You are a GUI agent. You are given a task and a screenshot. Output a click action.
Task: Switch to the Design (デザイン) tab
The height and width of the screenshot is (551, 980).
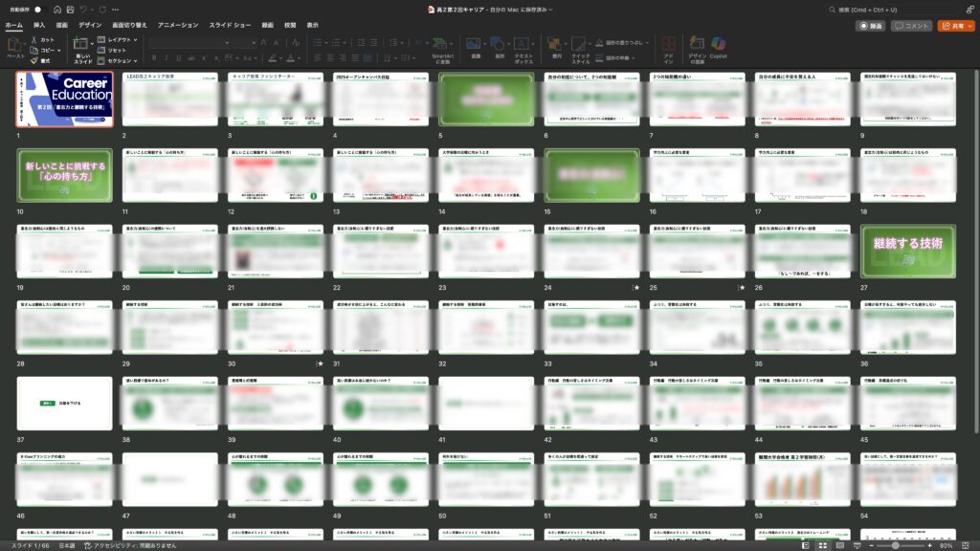click(90, 25)
